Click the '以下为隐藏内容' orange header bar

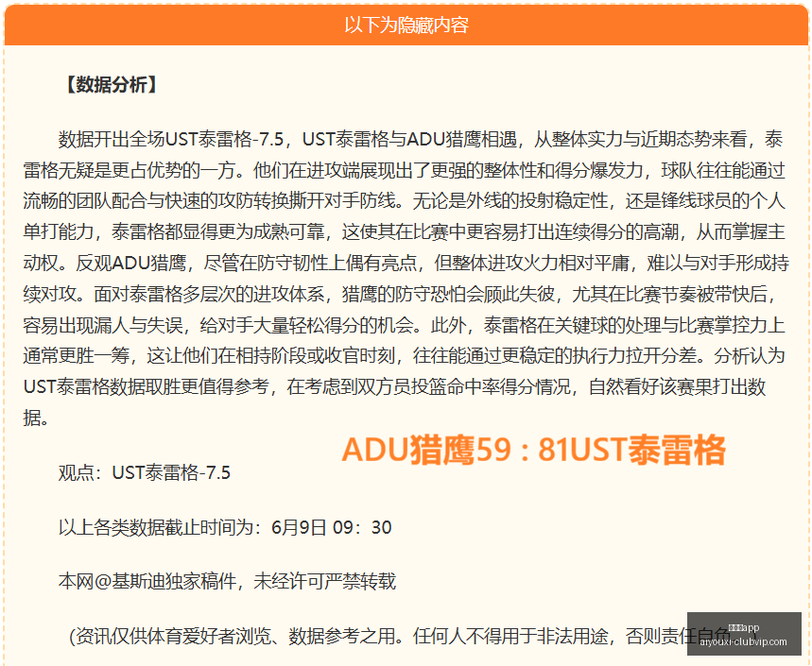coord(406,25)
